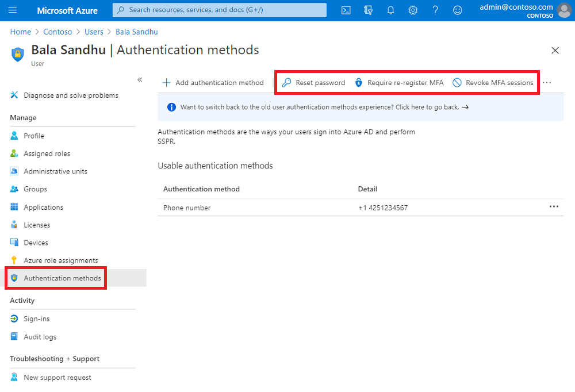575x392 pixels.
Task: Collapse the left navigation pane
Action: click(x=140, y=80)
